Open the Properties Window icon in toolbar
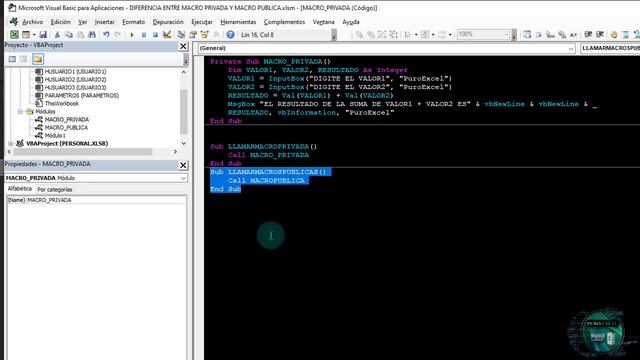This screenshot has width=640, height=360. coord(193,35)
